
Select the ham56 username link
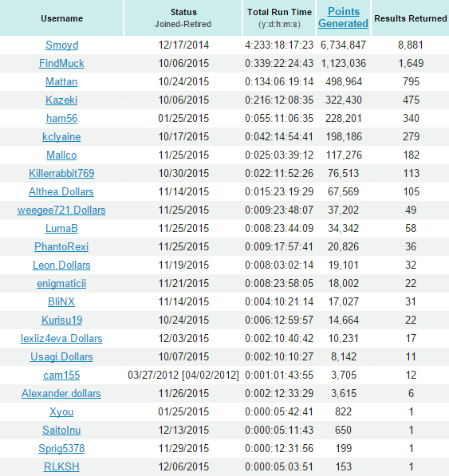point(61,118)
